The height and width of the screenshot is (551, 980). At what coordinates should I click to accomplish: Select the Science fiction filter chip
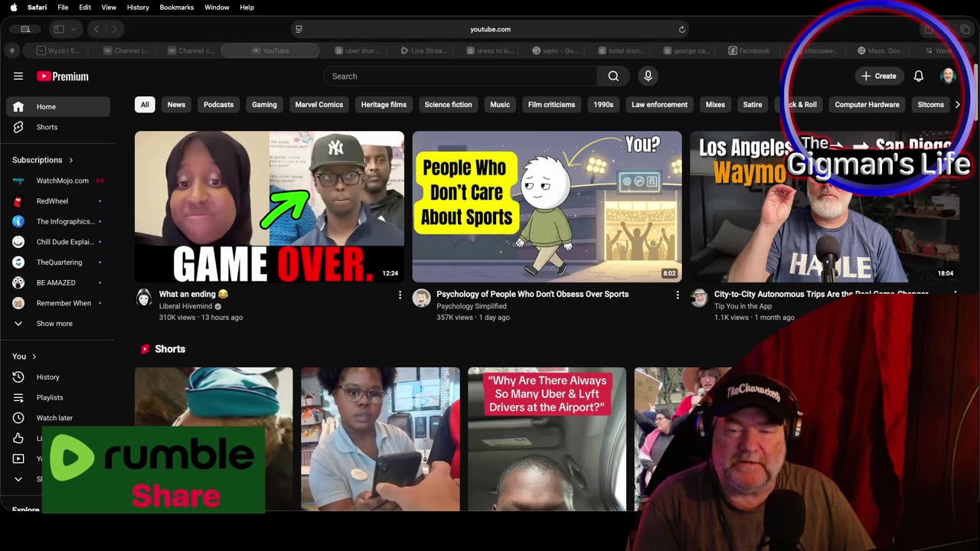[x=448, y=105]
